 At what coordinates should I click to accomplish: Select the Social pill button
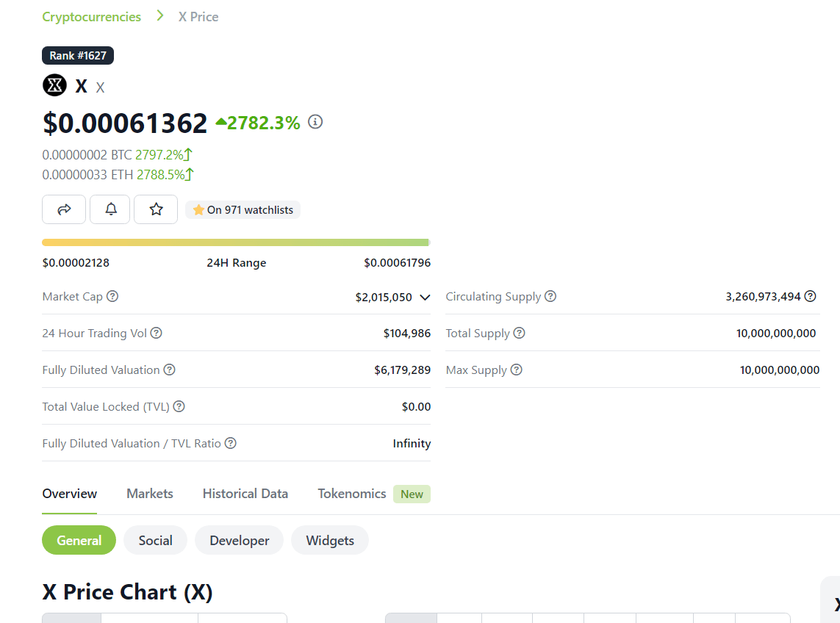(x=155, y=540)
